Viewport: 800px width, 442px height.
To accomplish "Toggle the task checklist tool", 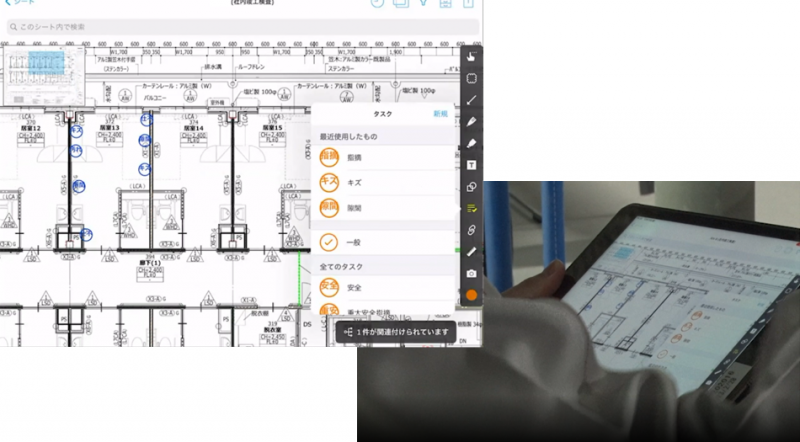I will pyautogui.click(x=471, y=208).
